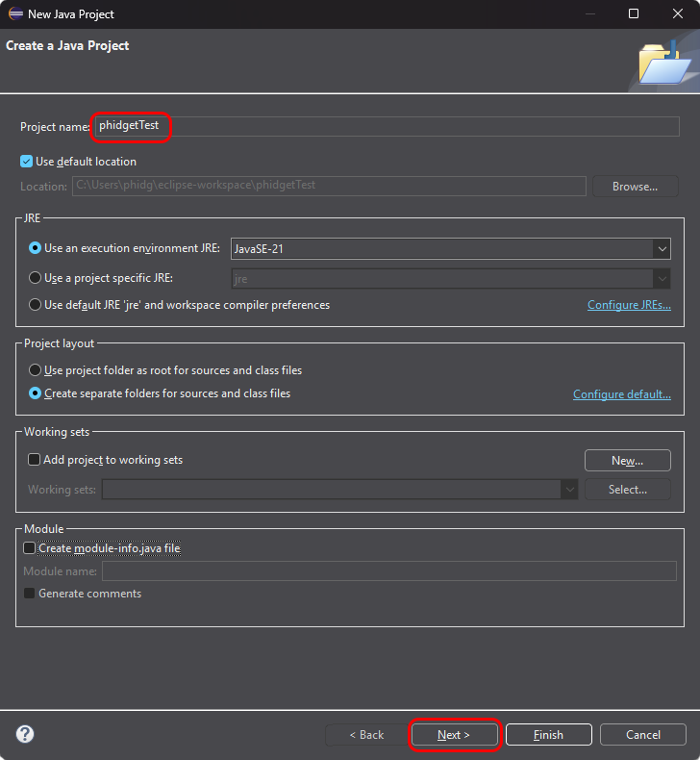Choose Use project folder as root option
The width and height of the screenshot is (700, 760).
coord(36,370)
